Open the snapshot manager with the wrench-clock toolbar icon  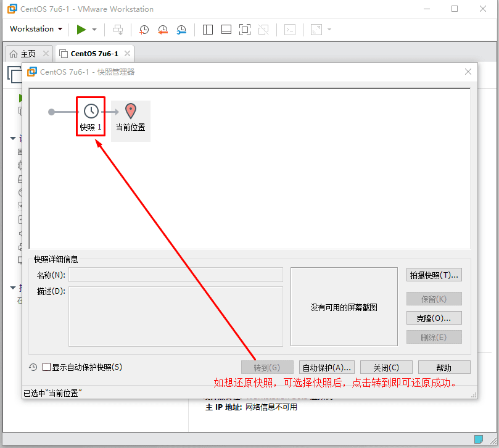point(181,30)
